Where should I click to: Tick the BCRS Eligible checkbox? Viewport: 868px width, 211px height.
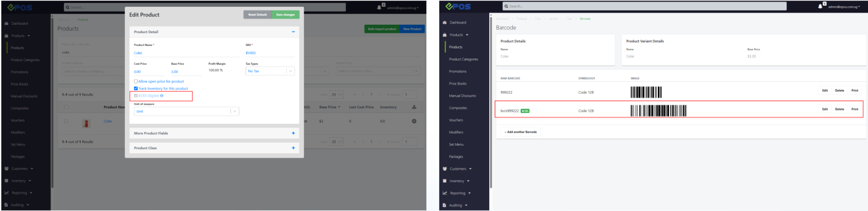coord(136,96)
